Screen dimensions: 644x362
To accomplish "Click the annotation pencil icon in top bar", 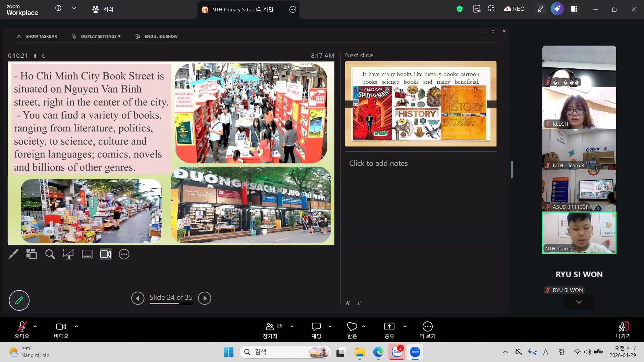I will 540,9.
